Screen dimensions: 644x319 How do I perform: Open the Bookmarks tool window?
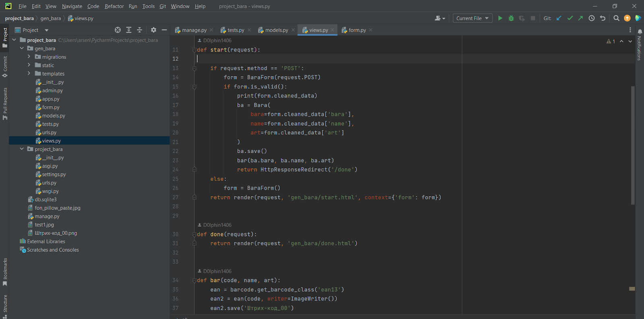pyautogui.click(x=5, y=272)
